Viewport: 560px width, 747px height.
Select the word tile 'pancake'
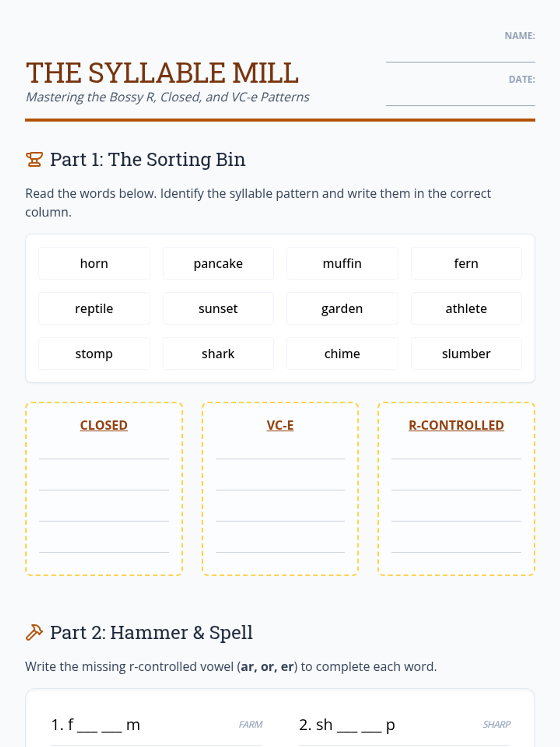218,263
